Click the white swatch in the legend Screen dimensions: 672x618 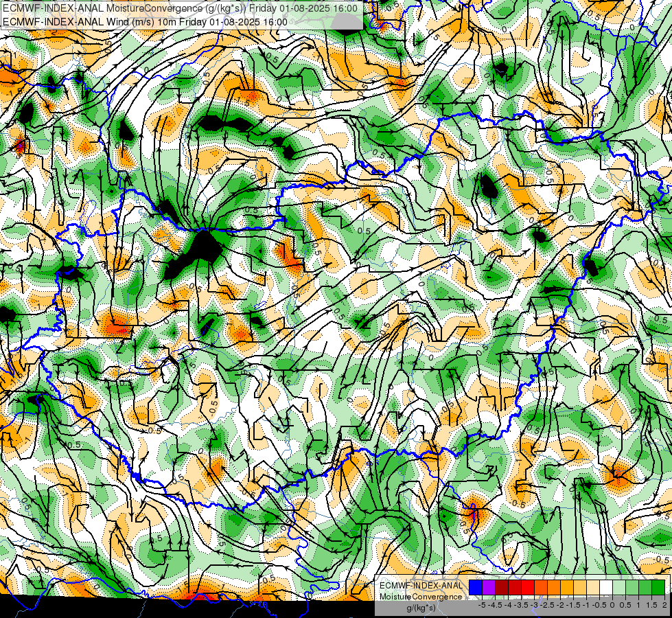coord(606,587)
